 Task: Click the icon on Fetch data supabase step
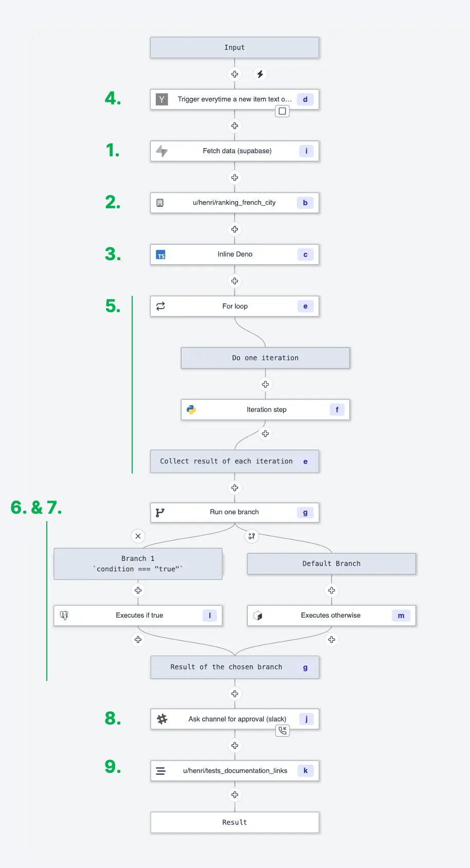(x=161, y=151)
